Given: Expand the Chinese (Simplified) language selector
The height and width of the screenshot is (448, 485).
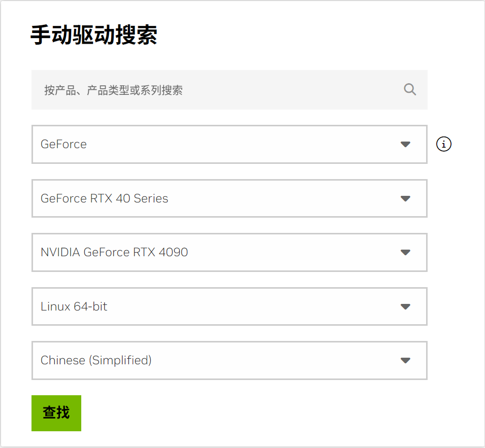Looking at the screenshot, I should coord(229,360).
